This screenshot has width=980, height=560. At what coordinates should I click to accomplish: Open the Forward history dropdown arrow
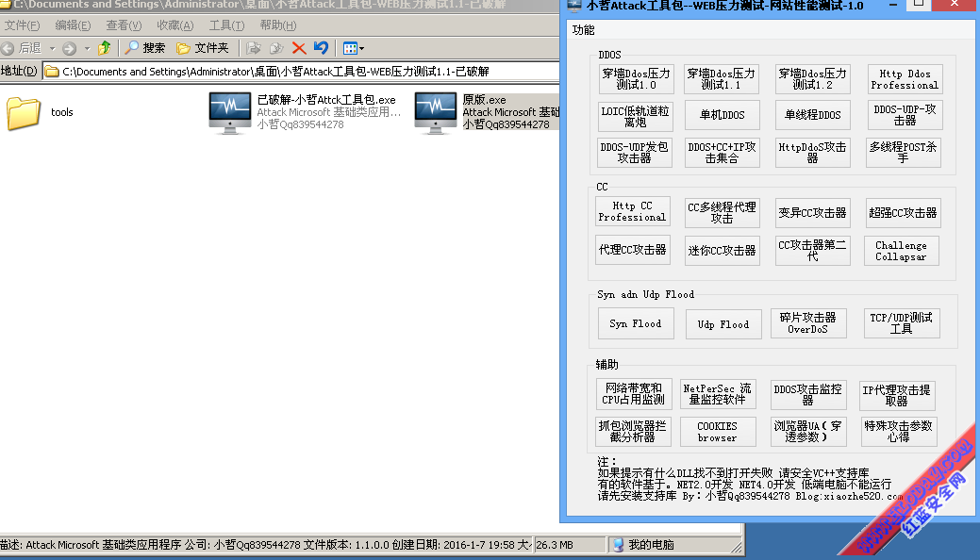tap(87, 48)
